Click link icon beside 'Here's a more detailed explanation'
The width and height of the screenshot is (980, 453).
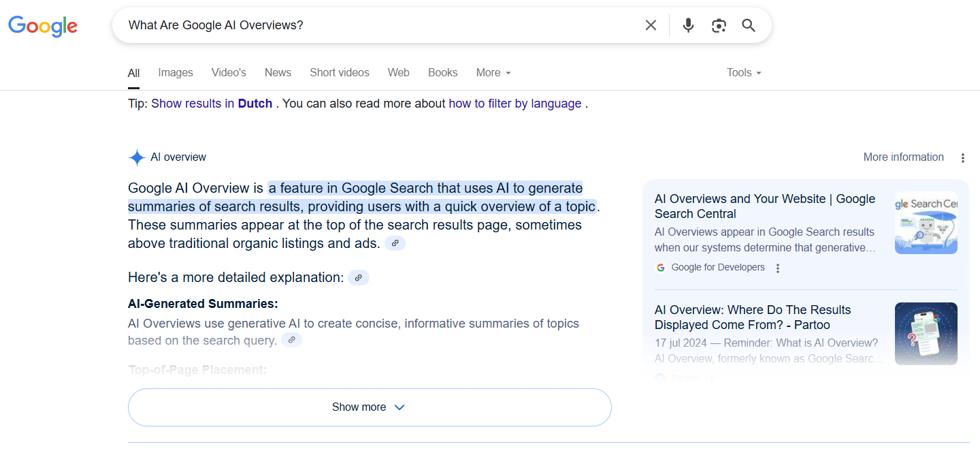tap(359, 277)
